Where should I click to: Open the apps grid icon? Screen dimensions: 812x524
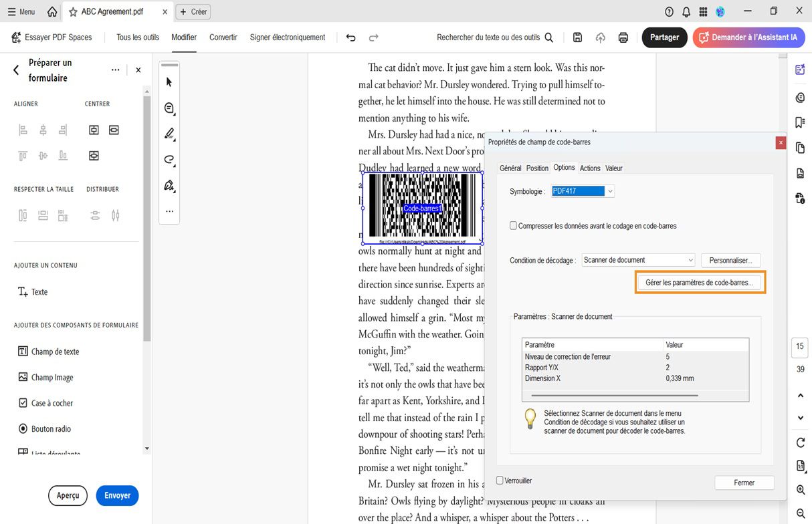[x=703, y=12]
